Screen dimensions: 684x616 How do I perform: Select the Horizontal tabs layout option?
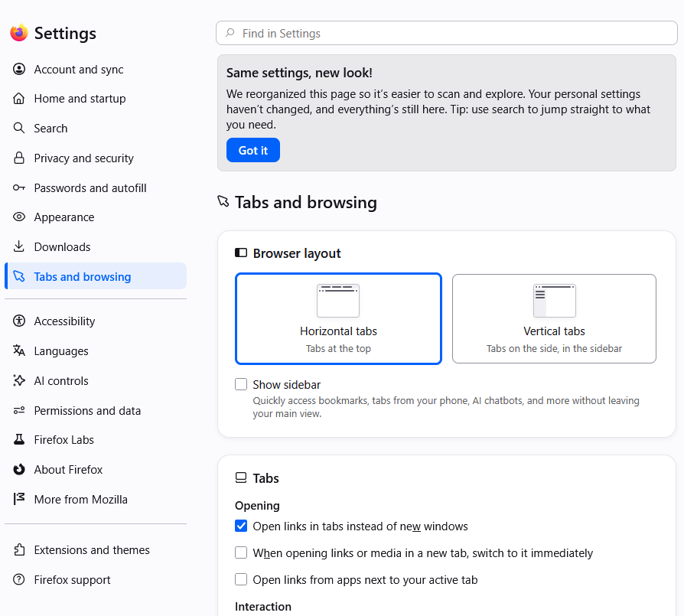click(x=338, y=318)
